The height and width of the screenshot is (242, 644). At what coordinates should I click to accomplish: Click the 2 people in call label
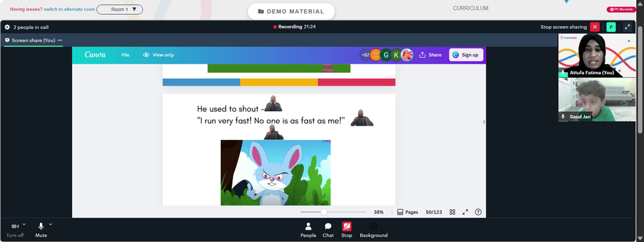(31, 27)
